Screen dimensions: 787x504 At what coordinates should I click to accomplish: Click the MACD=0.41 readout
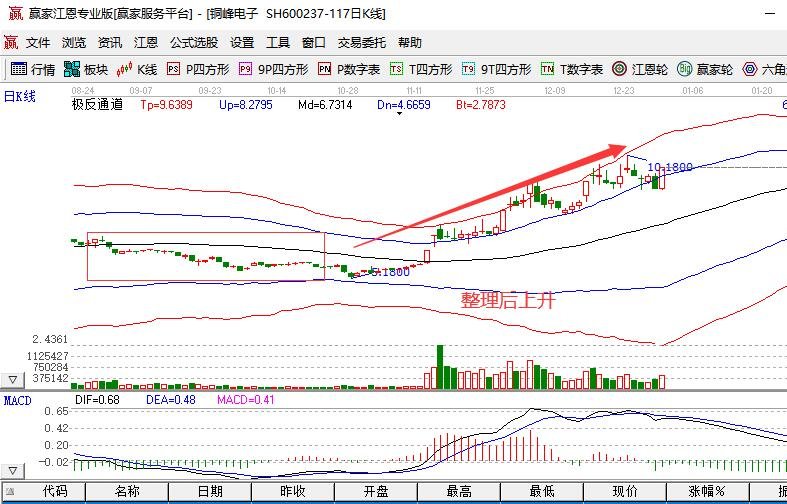[246, 400]
